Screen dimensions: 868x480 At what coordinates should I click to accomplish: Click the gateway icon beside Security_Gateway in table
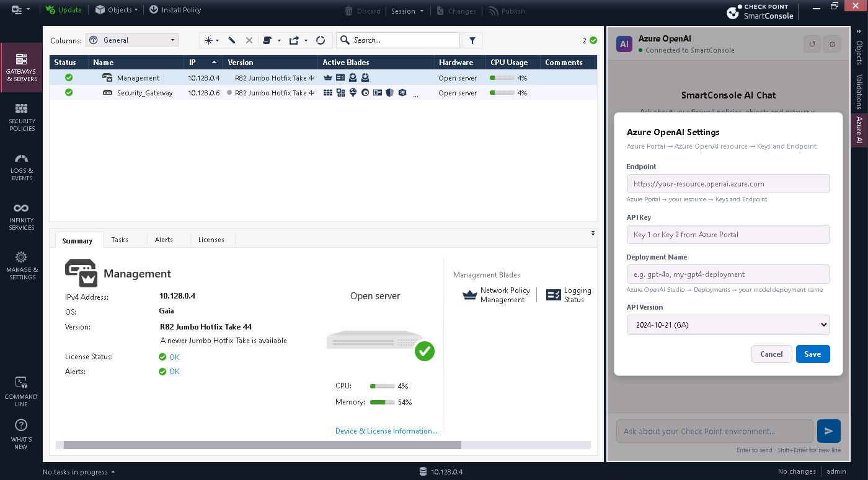(x=107, y=93)
